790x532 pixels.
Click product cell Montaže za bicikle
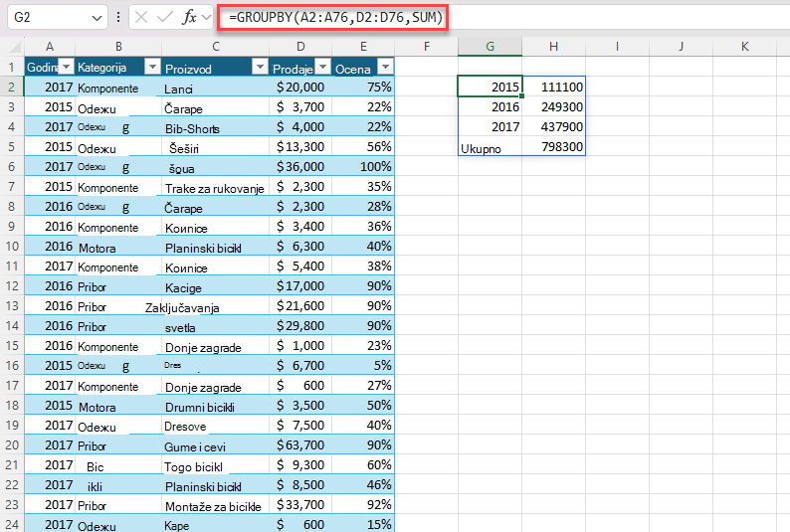click(x=216, y=505)
